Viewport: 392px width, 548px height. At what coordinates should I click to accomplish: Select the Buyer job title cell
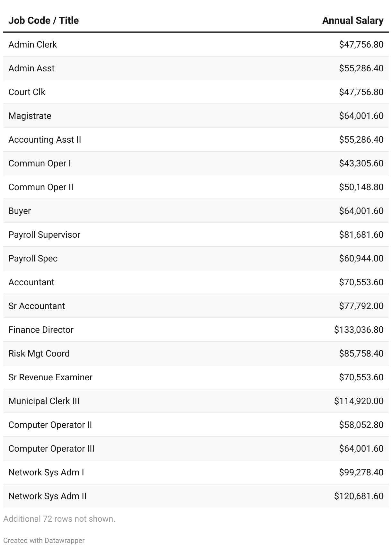[20, 211]
